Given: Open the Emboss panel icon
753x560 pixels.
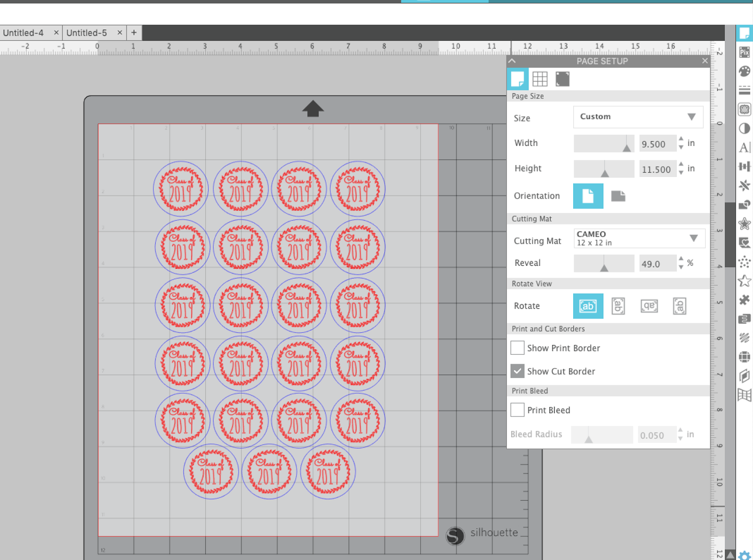Looking at the screenshot, I should coord(745,319).
